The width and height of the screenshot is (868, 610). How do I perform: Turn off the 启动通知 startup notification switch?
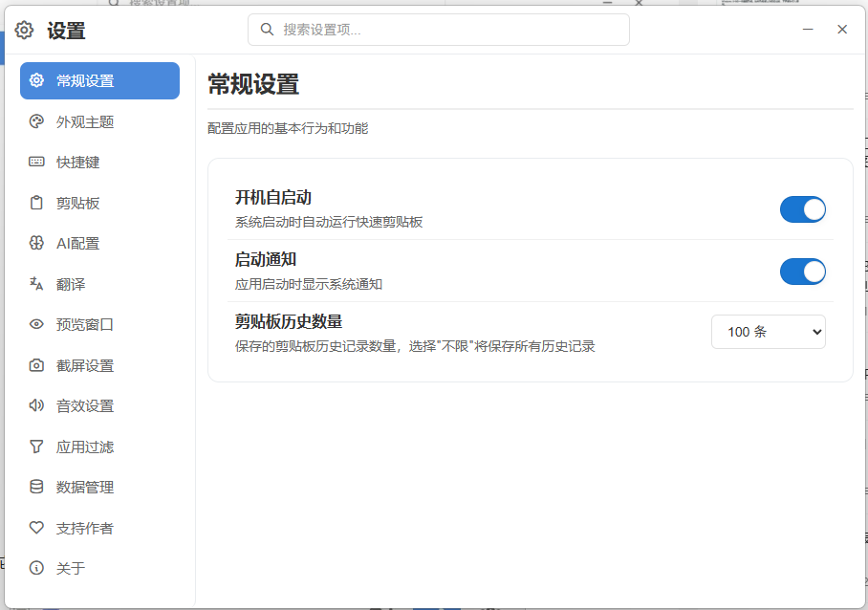(x=803, y=271)
